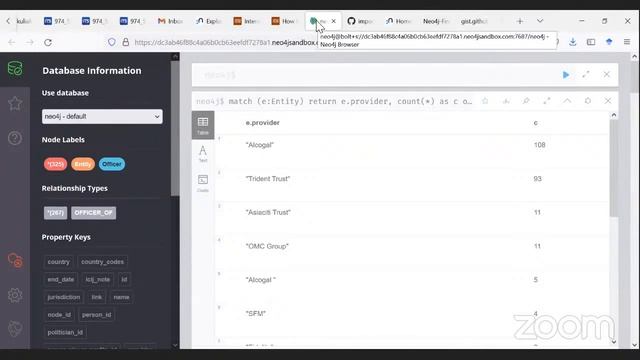Select the all relationships *(267) badge
This screenshot has width=640, height=360.
point(56,213)
